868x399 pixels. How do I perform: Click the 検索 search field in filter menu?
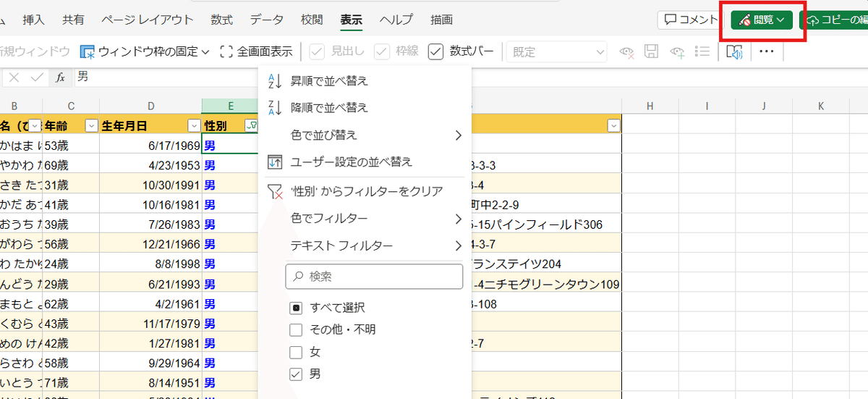[x=374, y=277]
